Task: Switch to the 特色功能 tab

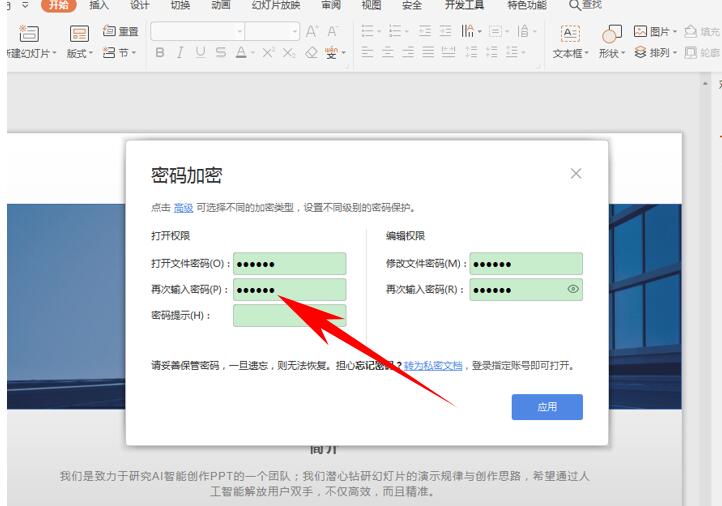Action: [x=527, y=5]
